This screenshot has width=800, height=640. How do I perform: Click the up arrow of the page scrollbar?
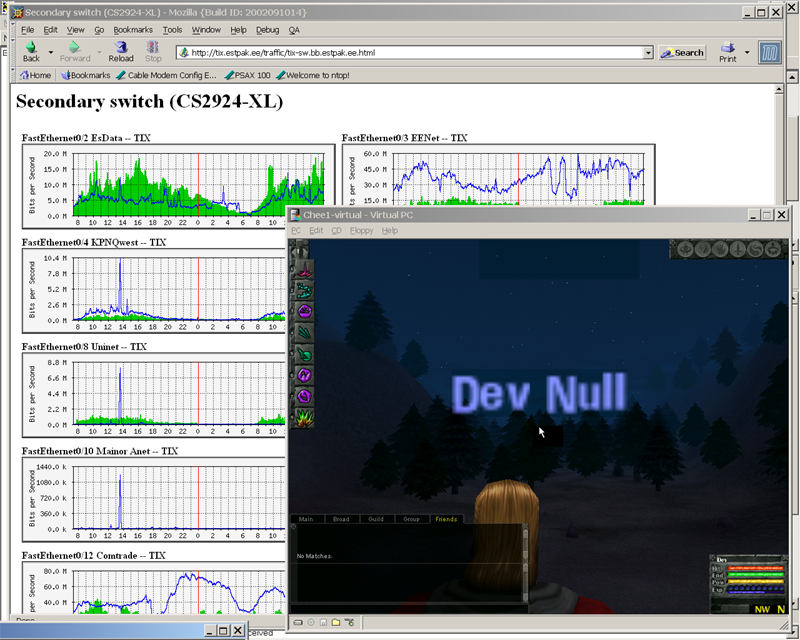pos(779,89)
